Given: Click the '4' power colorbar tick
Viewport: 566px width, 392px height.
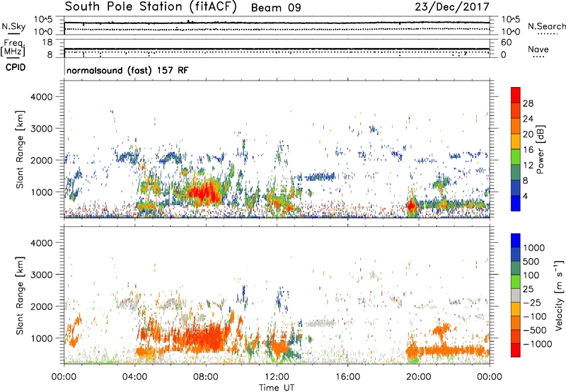Looking at the screenshot, I should pyautogui.click(x=525, y=197).
